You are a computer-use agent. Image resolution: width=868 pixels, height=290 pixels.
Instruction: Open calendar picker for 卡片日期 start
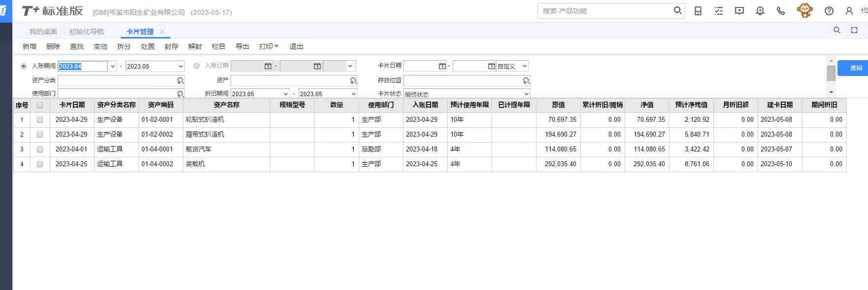[x=442, y=66]
